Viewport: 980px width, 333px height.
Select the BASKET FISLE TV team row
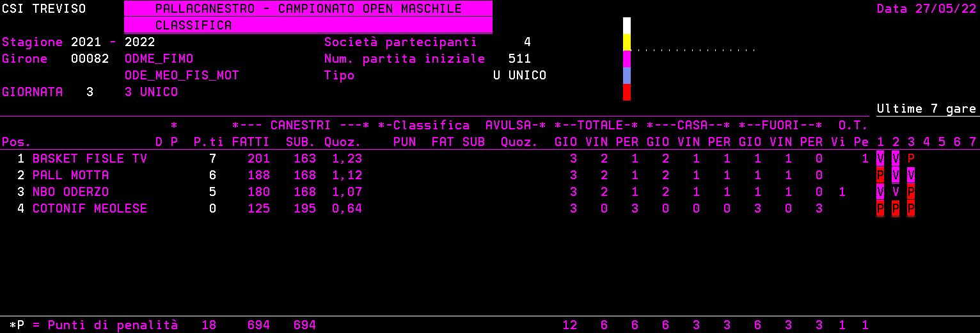click(90, 159)
